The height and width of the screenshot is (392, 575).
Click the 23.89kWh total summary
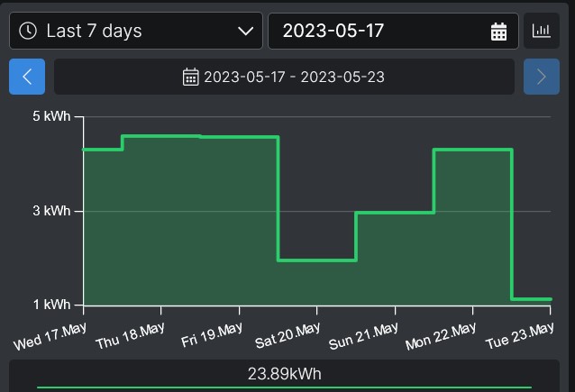[284, 374]
